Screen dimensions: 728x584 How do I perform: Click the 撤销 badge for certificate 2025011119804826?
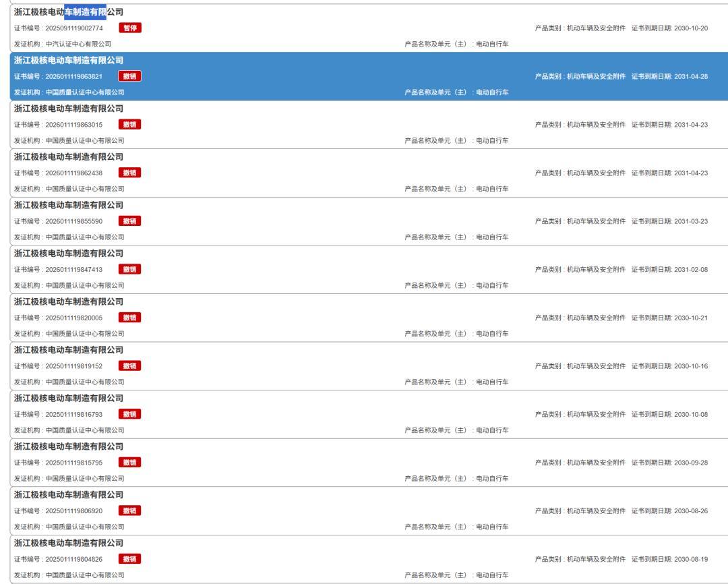coord(129,559)
